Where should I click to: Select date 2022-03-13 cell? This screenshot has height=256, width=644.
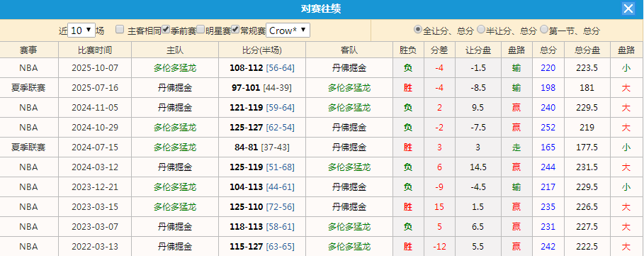95,247
